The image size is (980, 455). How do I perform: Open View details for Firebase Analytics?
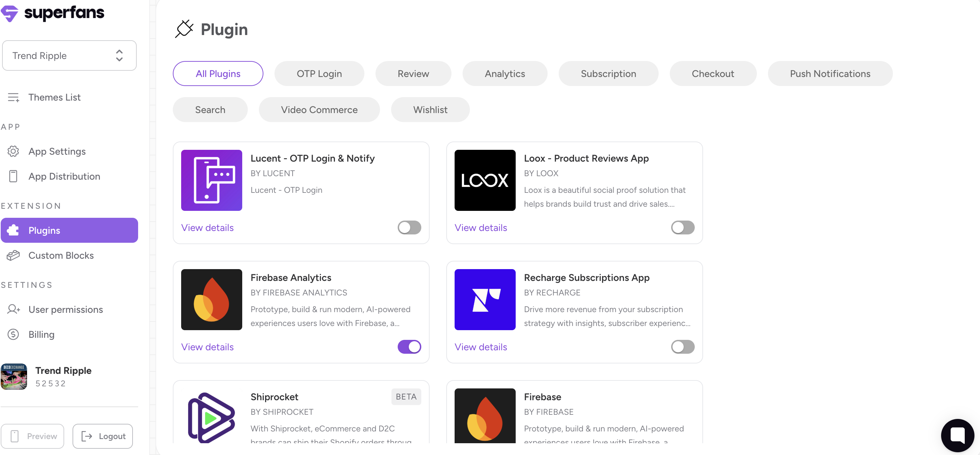pyautogui.click(x=207, y=347)
